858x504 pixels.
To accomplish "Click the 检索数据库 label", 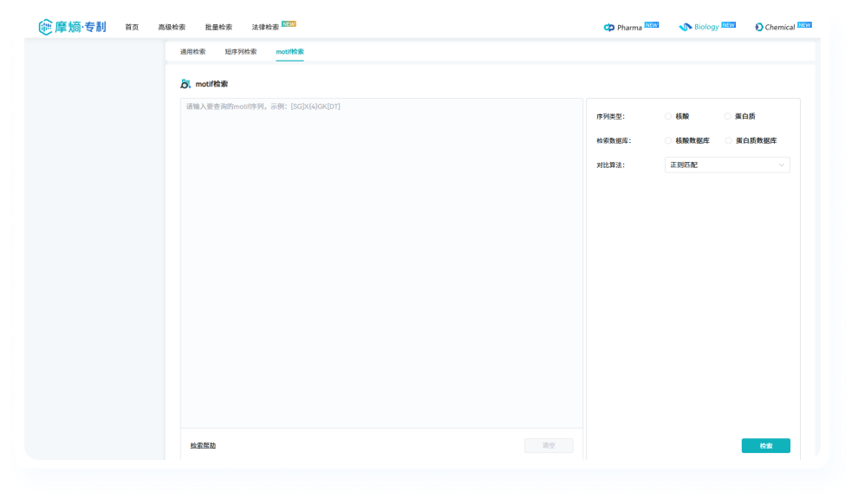I will (614, 140).
